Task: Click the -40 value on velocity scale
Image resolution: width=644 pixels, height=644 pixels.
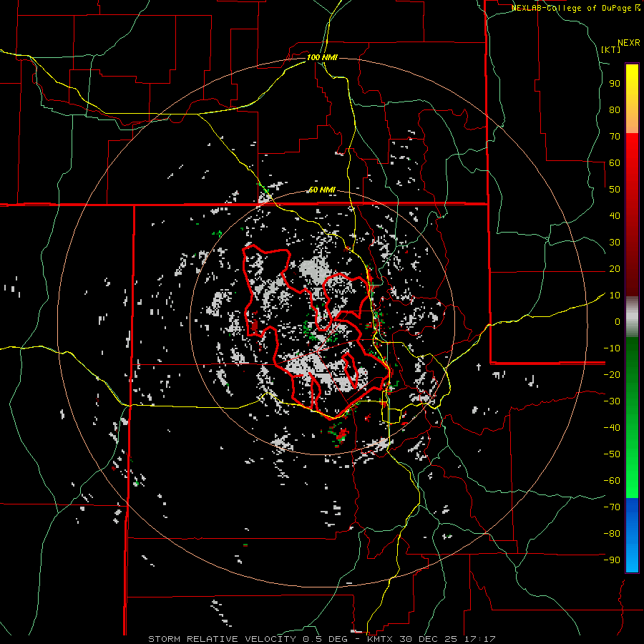Action: click(x=613, y=428)
